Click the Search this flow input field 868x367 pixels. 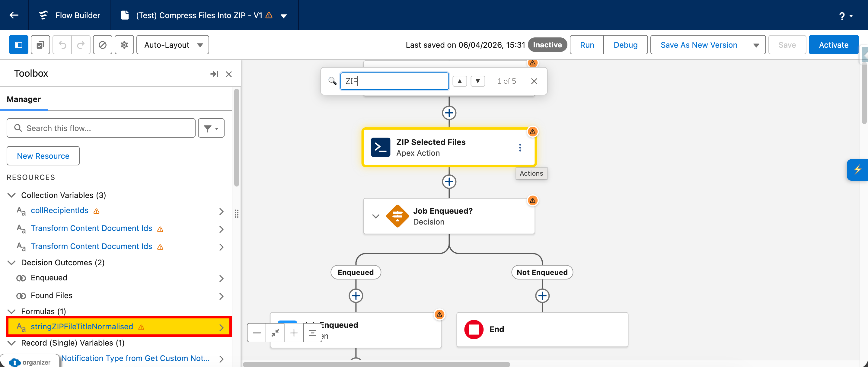coord(101,128)
